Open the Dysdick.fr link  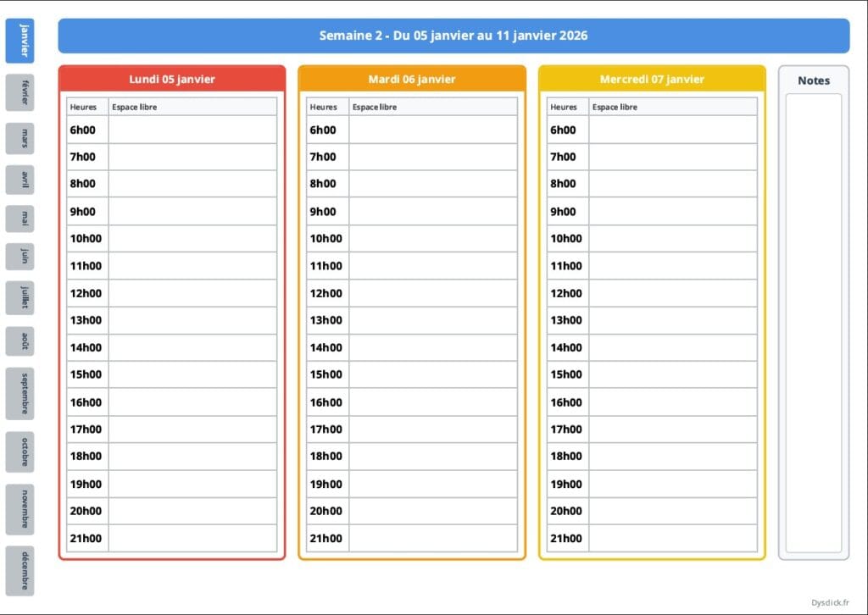pos(830,602)
